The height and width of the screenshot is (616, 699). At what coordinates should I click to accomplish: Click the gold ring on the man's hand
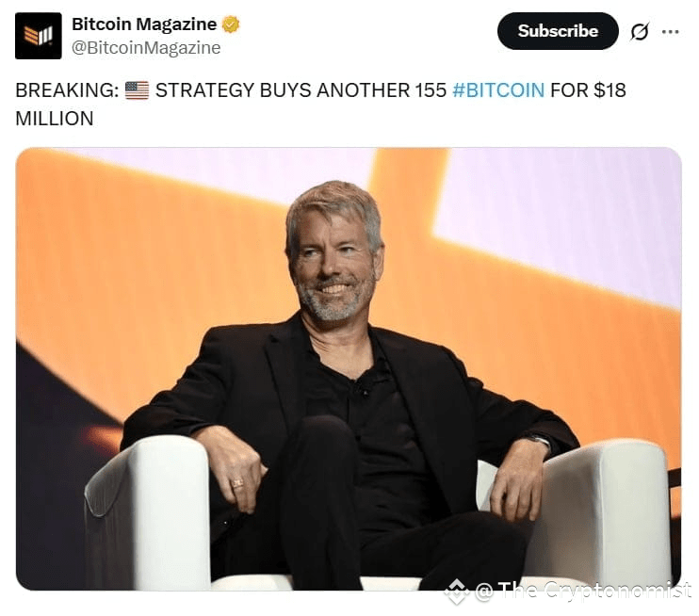(x=237, y=483)
